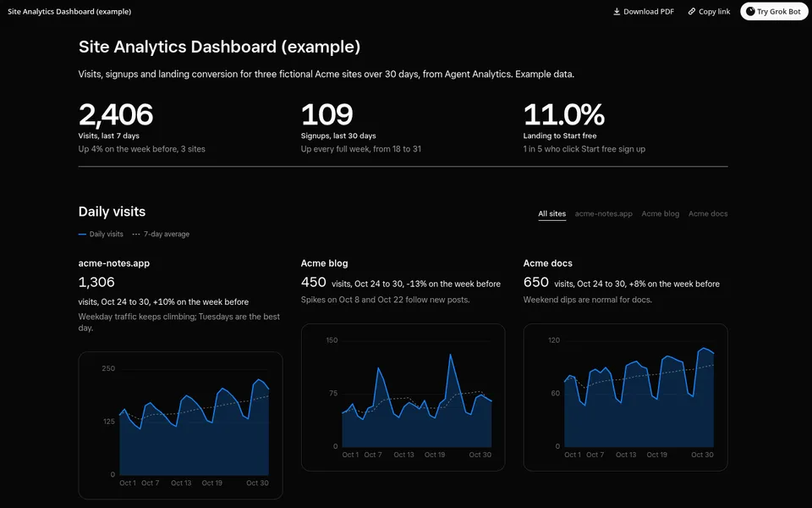Click the acme-notes.app daily visits chart
Image resolution: width=812 pixels, height=508 pixels.
click(x=181, y=425)
